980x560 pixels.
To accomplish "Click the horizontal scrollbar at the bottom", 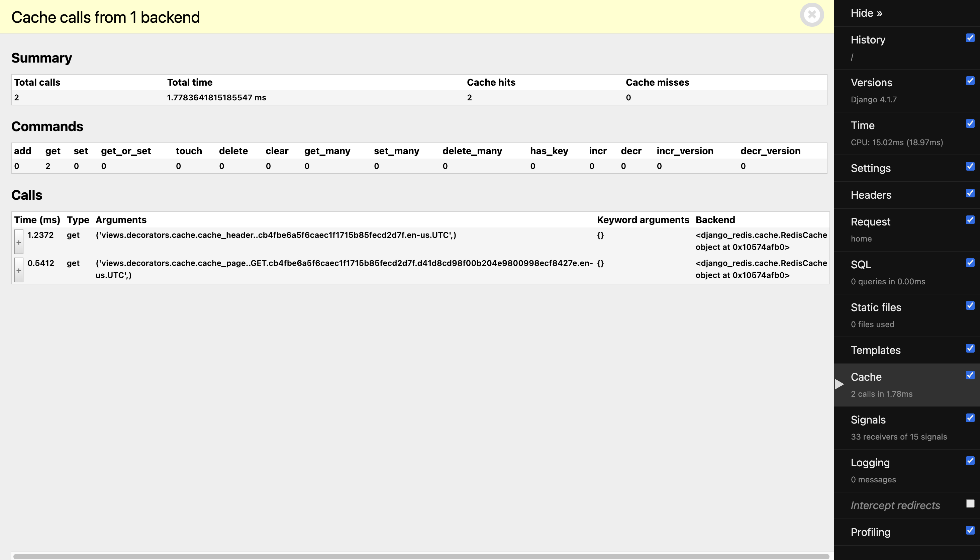I will click(x=421, y=556).
